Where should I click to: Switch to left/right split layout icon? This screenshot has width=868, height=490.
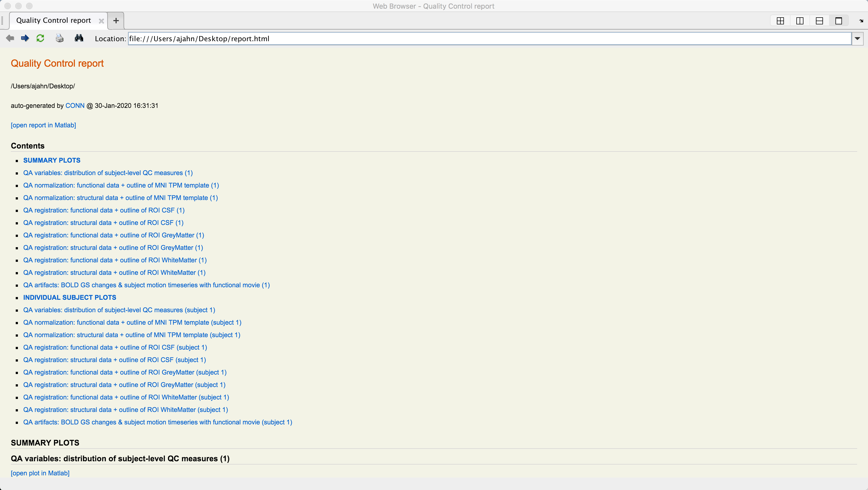click(800, 21)
